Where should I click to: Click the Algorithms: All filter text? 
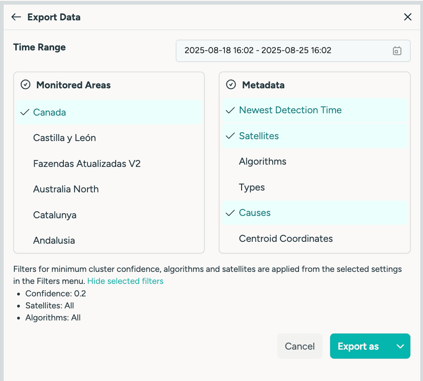[53, 318]
